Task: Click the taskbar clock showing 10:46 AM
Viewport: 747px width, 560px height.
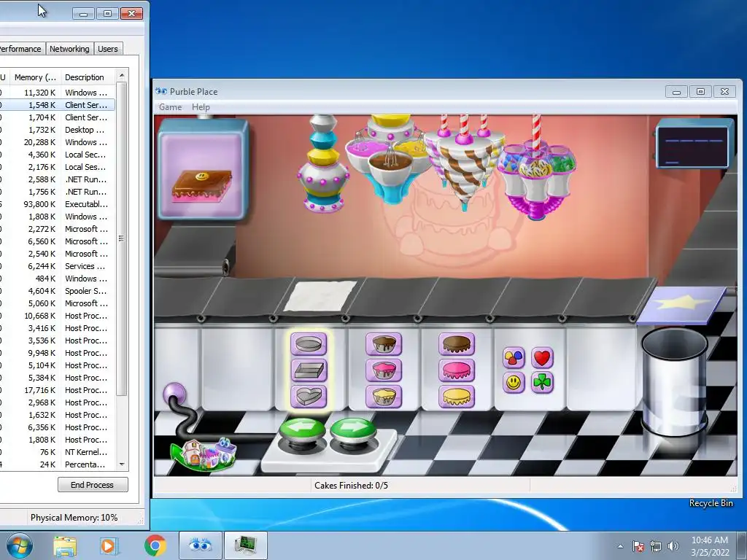Action: click(x=710, y=540)
